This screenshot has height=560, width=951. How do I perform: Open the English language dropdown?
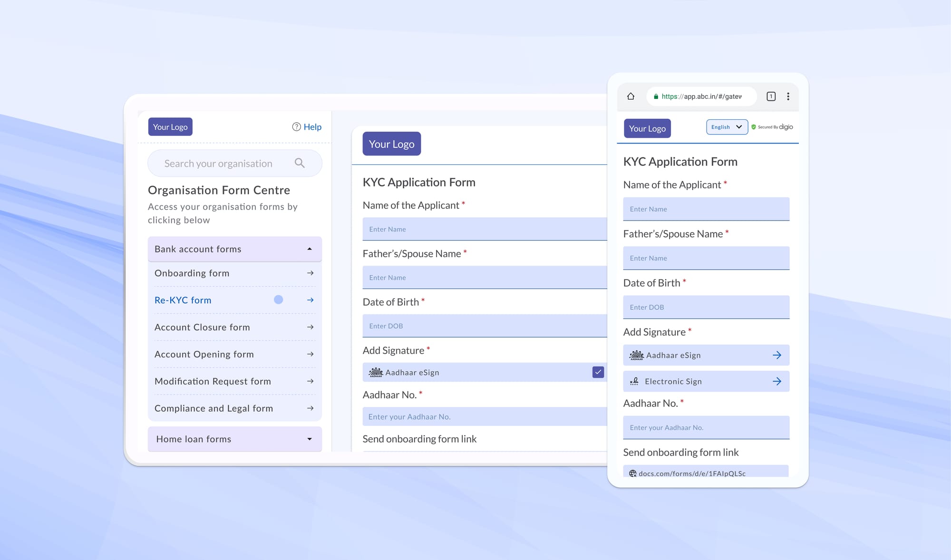tap(727, 127)
